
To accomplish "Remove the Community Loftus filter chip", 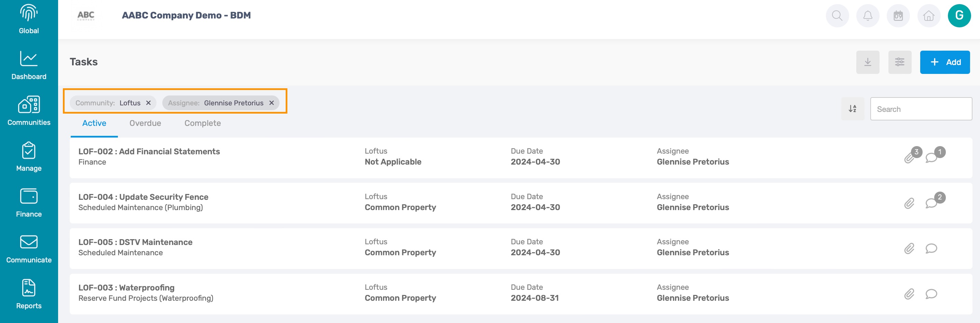I will pyautogui.click(x=148, y=103).
